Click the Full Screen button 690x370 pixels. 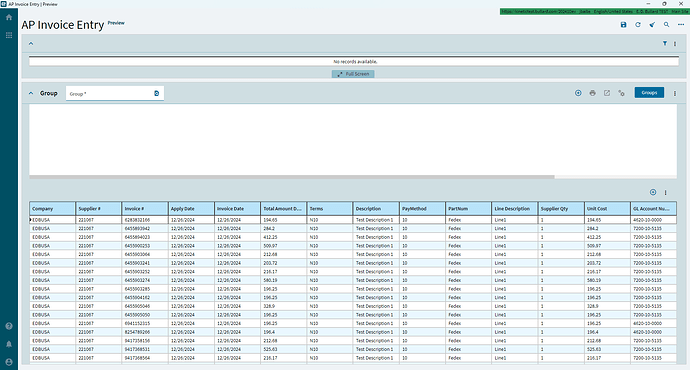point(353,74)
